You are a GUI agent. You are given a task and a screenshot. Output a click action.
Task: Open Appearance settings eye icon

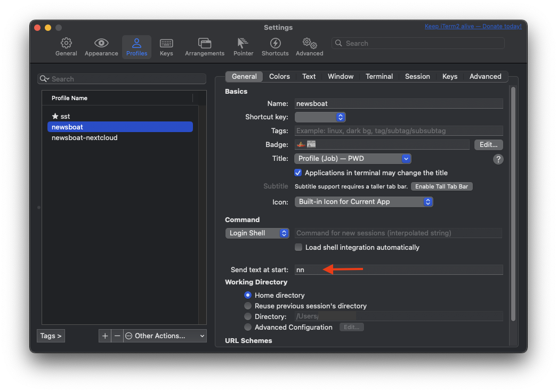click(x=101, y=43)
